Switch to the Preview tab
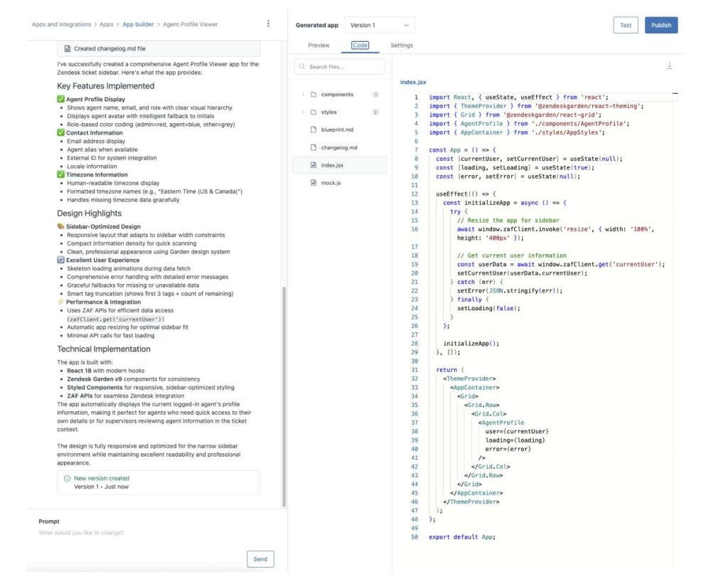 [318, 45]
